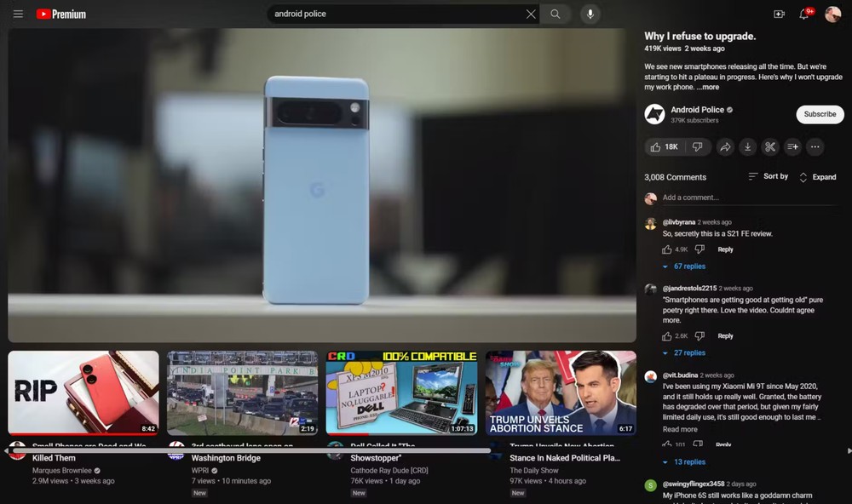Open @swingyflingex3458 profile name
This screenshot has height=504, width=852.
click(694, 484)
